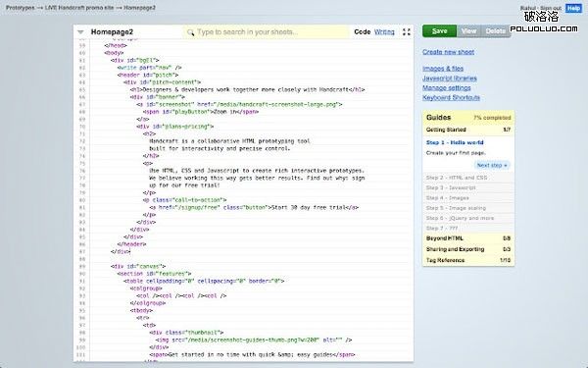Select Step 3 - Javascript

click(468, 187)
